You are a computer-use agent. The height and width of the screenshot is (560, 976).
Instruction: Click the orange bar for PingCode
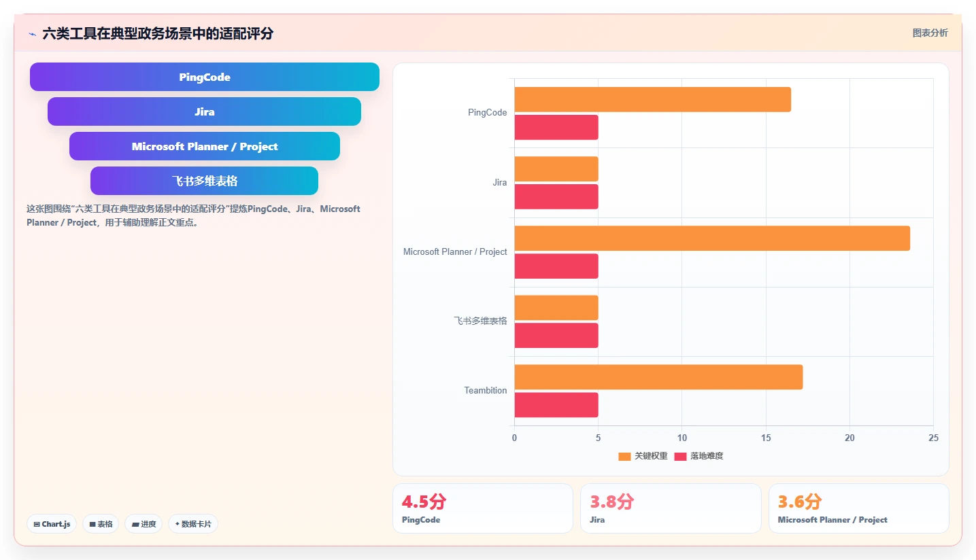[x=652, y=99]
